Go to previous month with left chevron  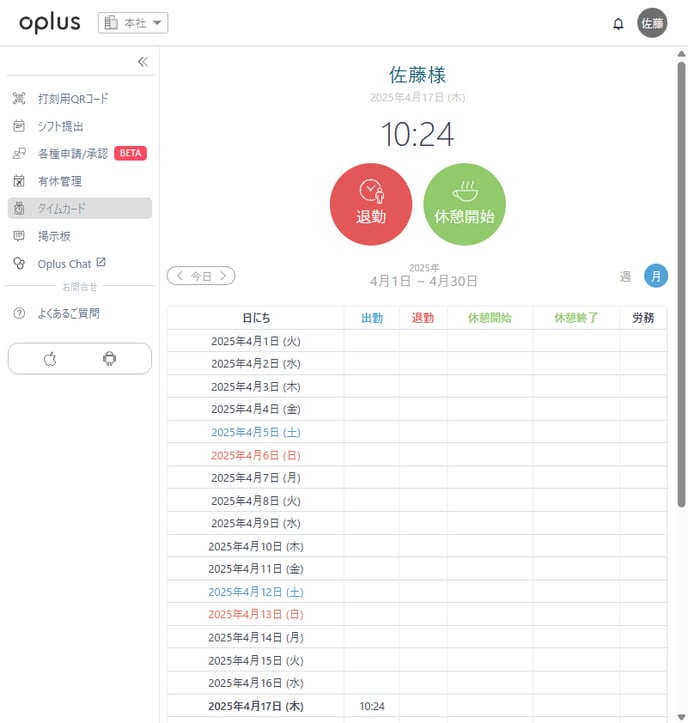pos(180,275)
